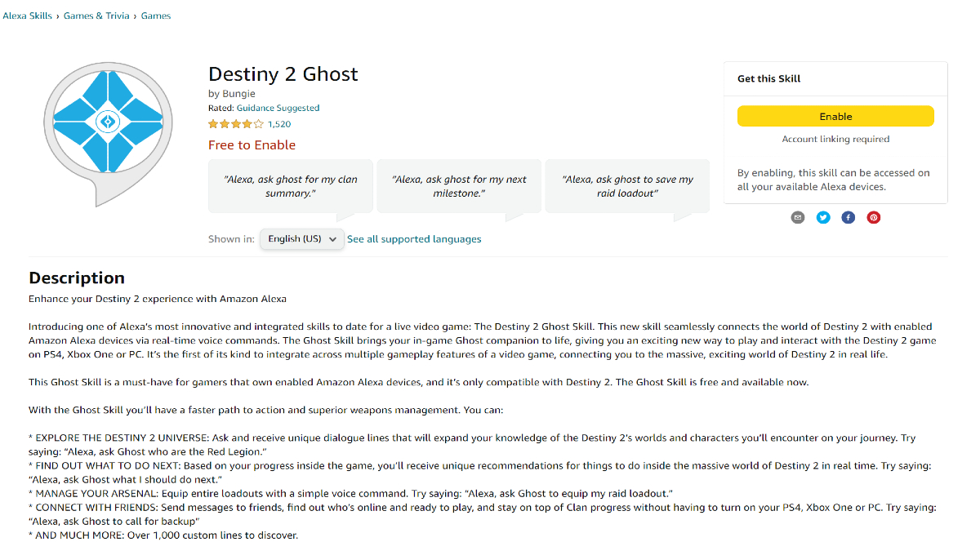
Task: Click the first gold rating star
Action: pyautogui.click(x=213, y=123)
